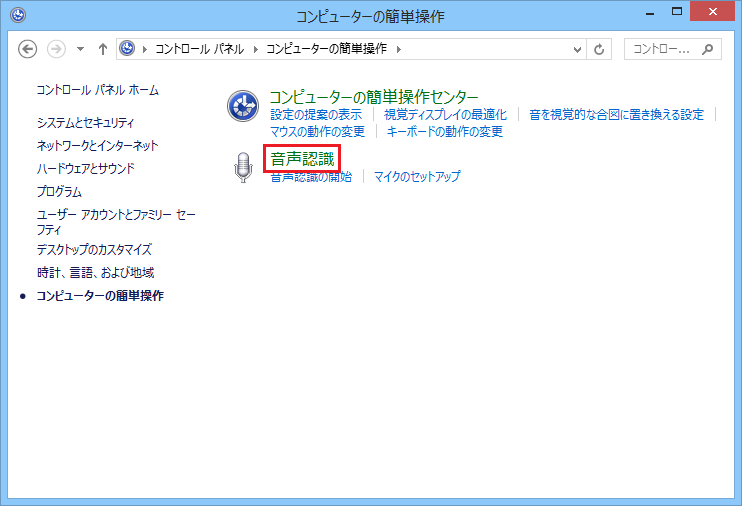Viewport: 742px width, 506px height.
Task: Click the up-one-level arrow button
Action: tap(103, 49)
